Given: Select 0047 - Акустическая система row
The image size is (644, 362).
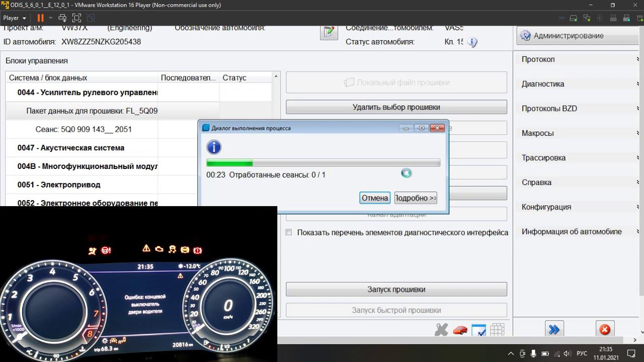Looking at the screenshot, I should tap(102, 148).
